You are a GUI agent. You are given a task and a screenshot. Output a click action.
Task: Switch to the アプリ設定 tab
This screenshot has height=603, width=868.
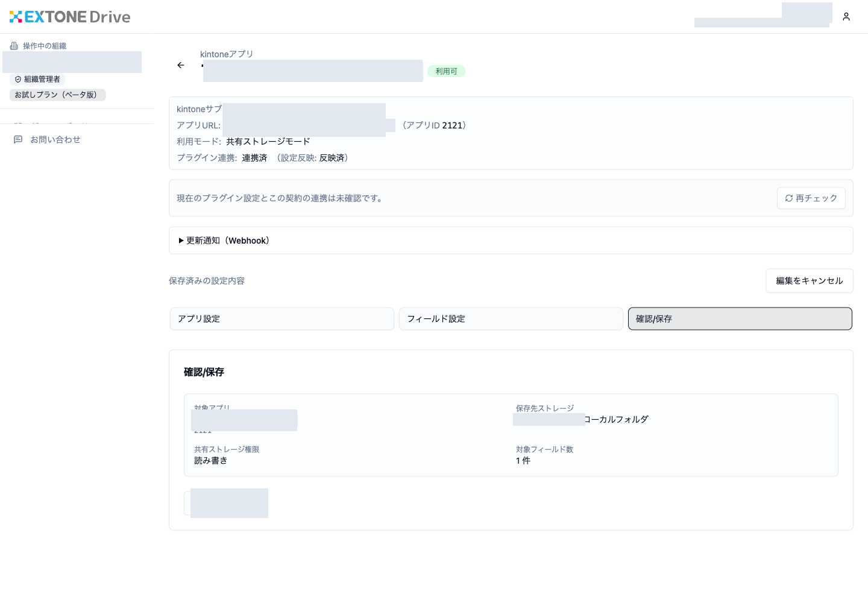click(282, 319)
